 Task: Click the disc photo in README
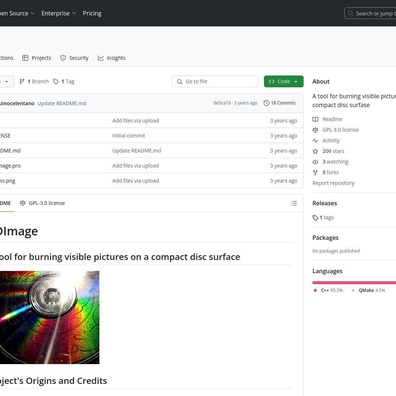(49, 317)
